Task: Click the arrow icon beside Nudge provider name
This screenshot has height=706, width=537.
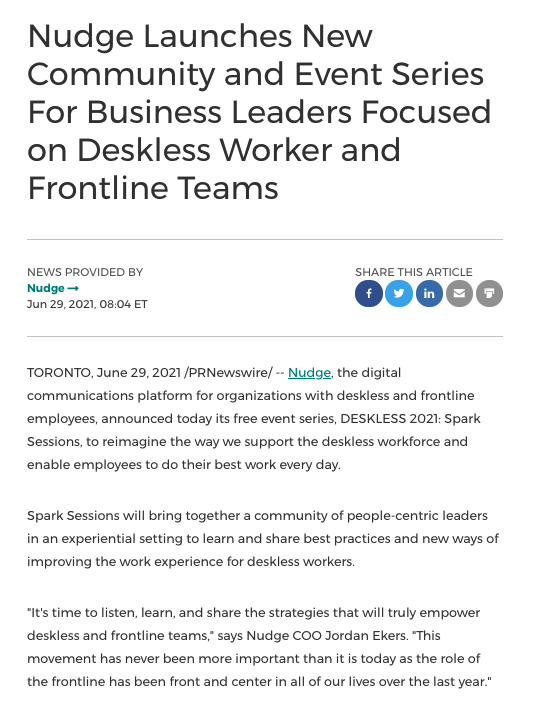Action: point(73,288)
